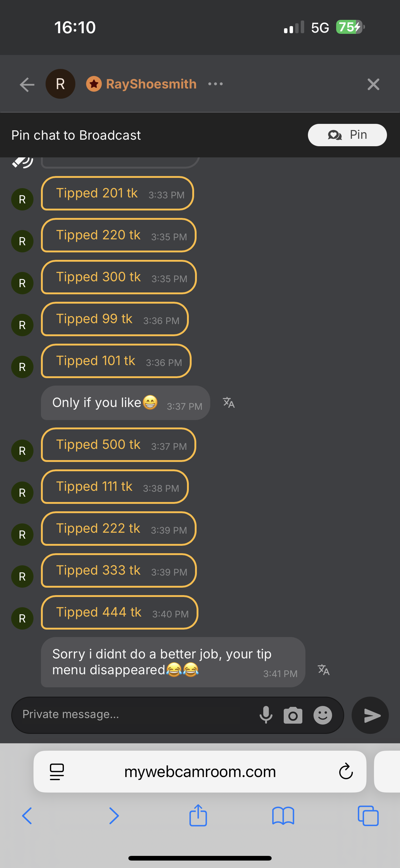
Task: Focus the Private message input field
Action: pyautogui.click(x=135, y=715)
